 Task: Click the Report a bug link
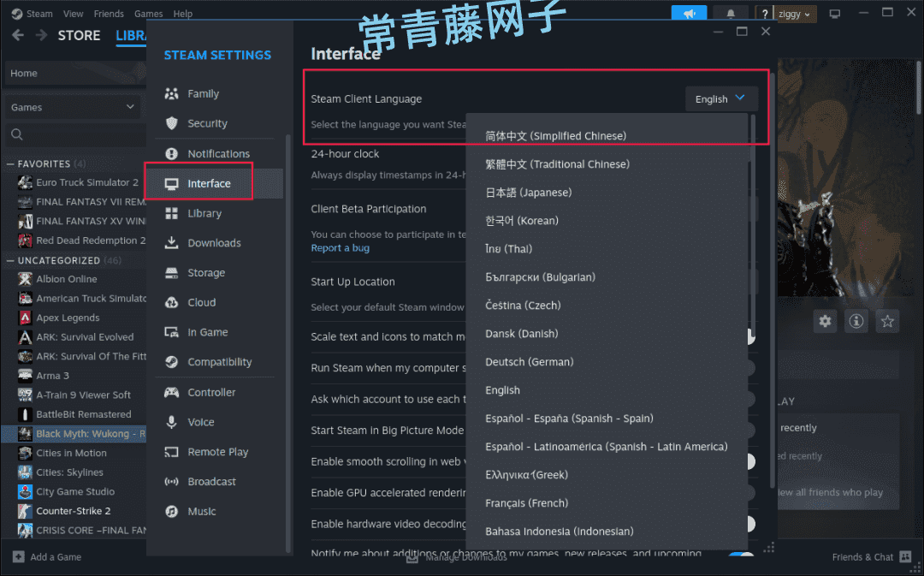coord(340,248)
